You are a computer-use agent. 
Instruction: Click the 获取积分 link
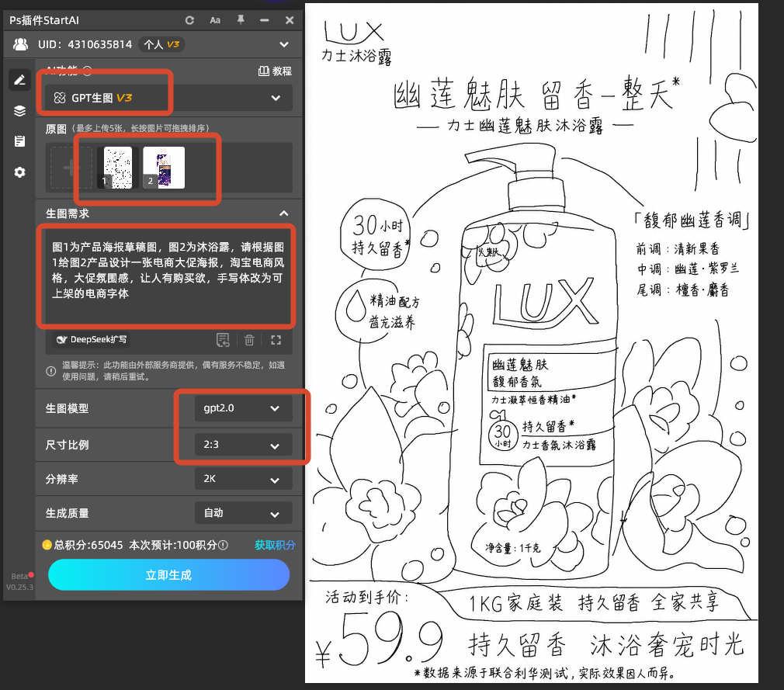[x=275, y=545]
